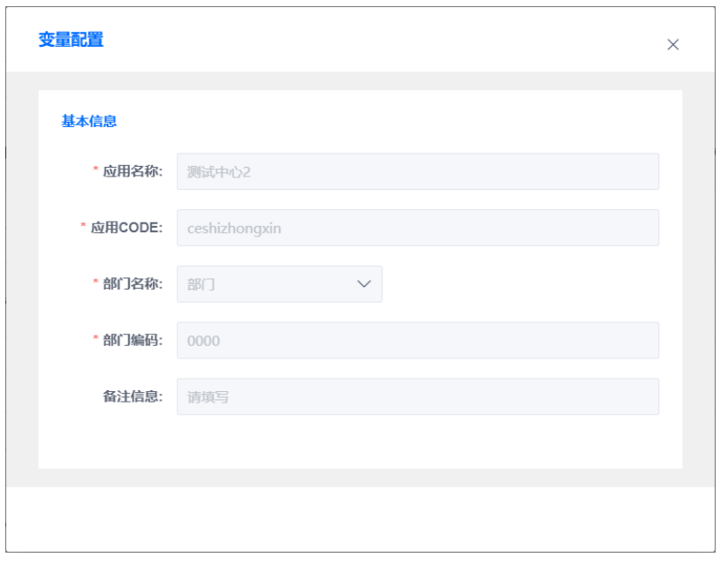This screenshot has height=565, width=728.
Task: Click the 应用CODE input field
Action: click(417, 228)
